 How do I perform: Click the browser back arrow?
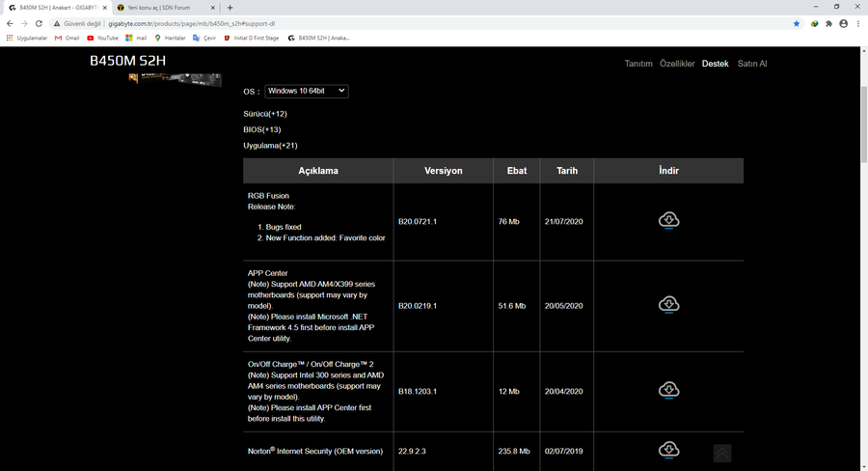point(10,23)
